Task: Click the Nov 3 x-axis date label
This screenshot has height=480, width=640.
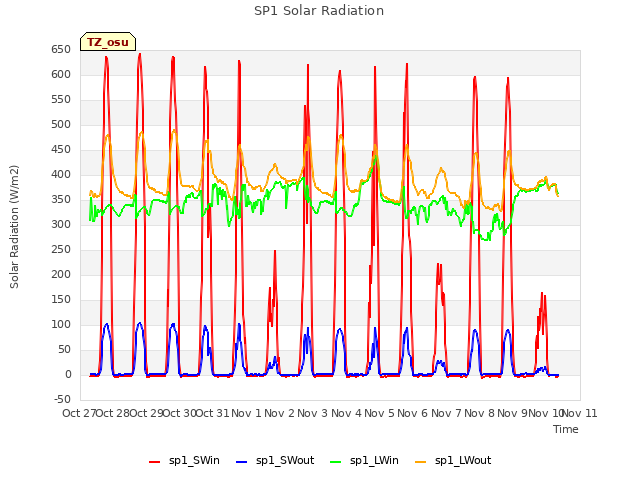Action: point(313,413)
